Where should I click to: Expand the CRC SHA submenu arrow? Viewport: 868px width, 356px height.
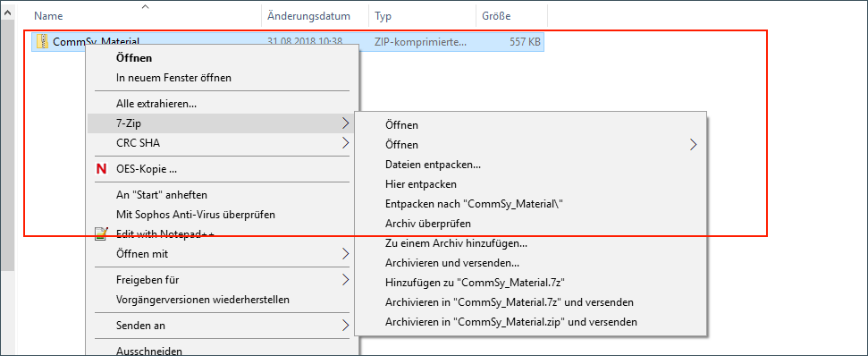(x=345, y=143)
